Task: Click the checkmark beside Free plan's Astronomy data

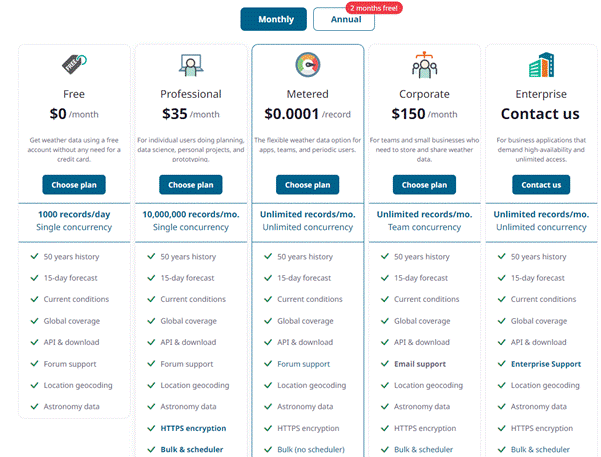Action: [33, 407]
